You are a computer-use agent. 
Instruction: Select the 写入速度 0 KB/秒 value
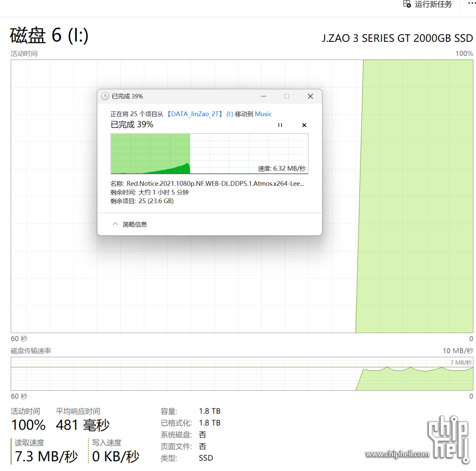pos(116,456)
